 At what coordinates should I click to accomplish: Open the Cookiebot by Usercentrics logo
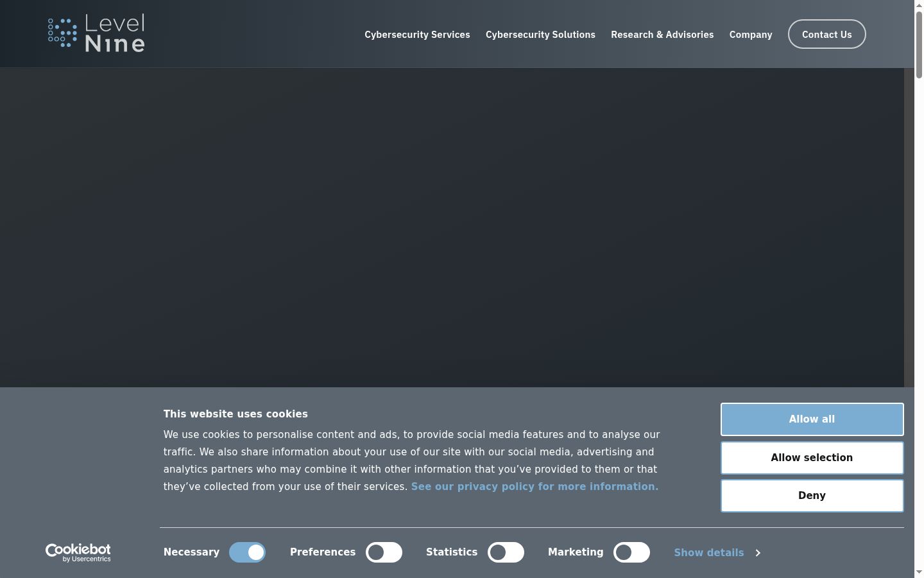pos(78,552)
